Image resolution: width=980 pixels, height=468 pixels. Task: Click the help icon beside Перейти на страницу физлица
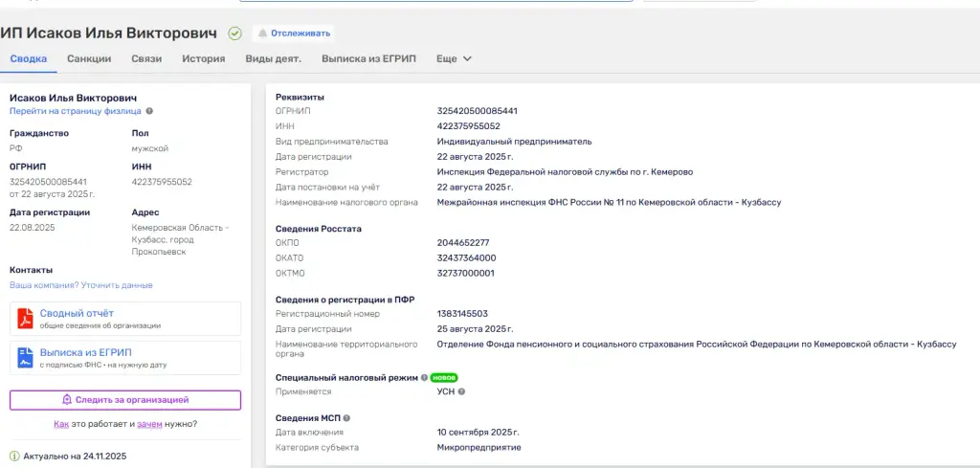148,111
